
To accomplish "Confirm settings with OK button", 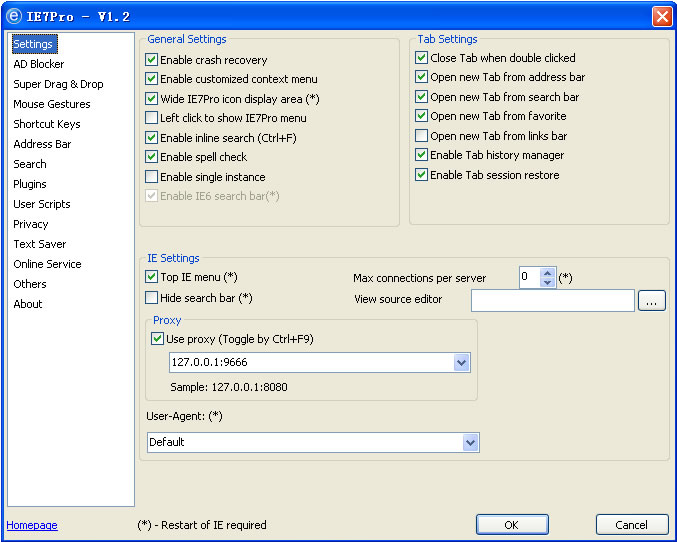I will click(x=512, y=525).
